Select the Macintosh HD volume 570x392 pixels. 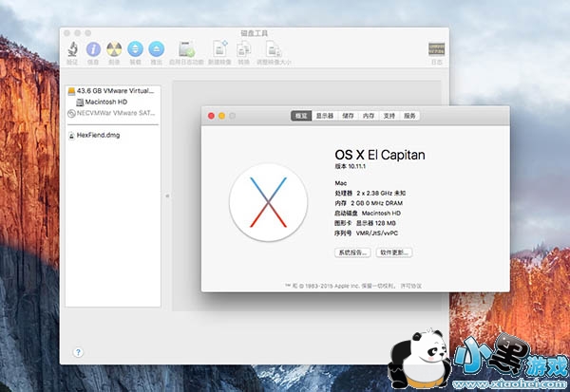[x=105, y=102]
